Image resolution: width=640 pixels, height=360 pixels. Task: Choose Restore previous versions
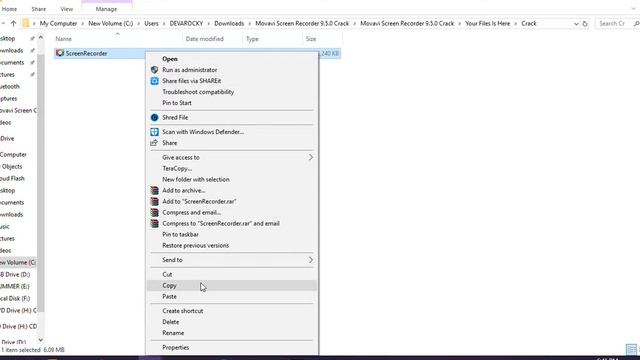(x=232, y=245)
